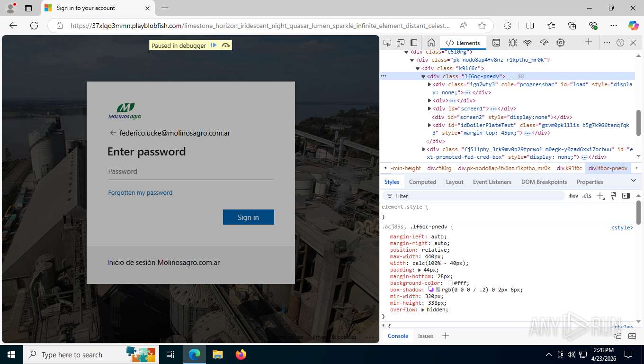Resume script execution in paused debugger
The image size is (644, 364).
pos(214,45)
